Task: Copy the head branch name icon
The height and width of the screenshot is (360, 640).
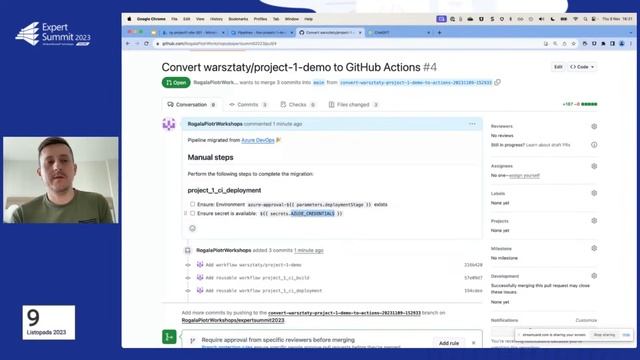Action: tap(497, 82)
